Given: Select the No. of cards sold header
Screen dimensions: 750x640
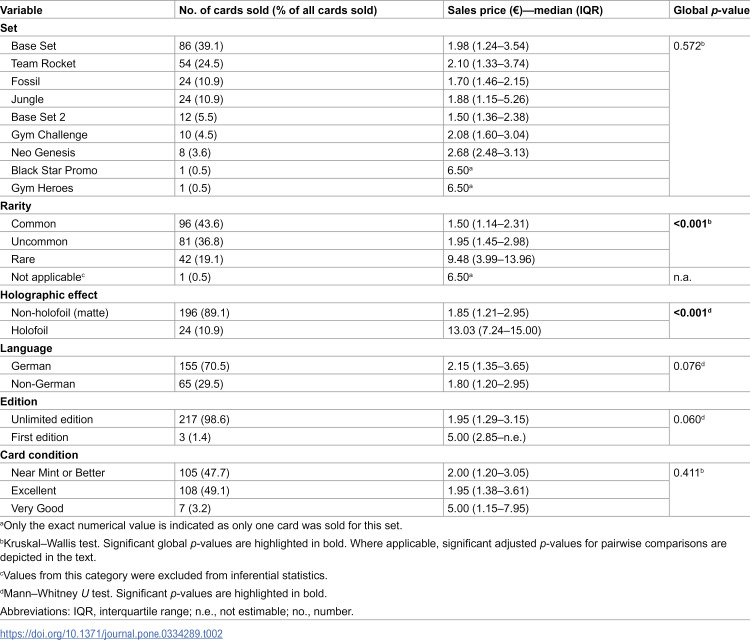Looking at the screenshot, I should (278, 10).
